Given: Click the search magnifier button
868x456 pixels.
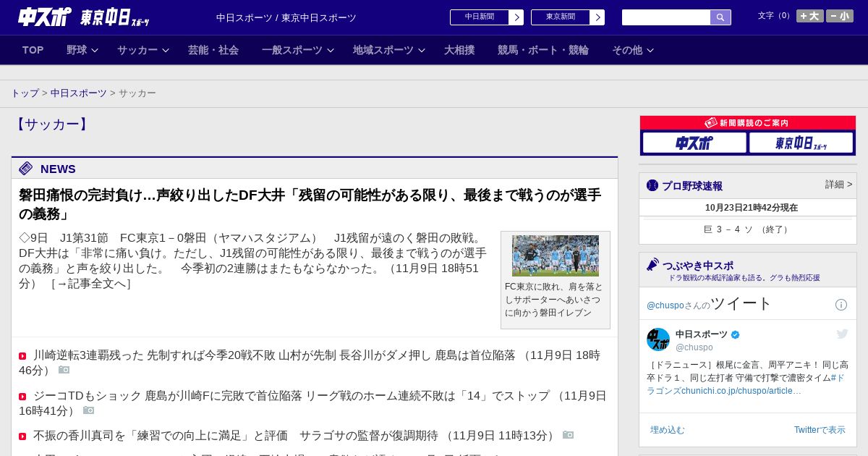Looking at the screenshot, I should [x=720, y=17].
